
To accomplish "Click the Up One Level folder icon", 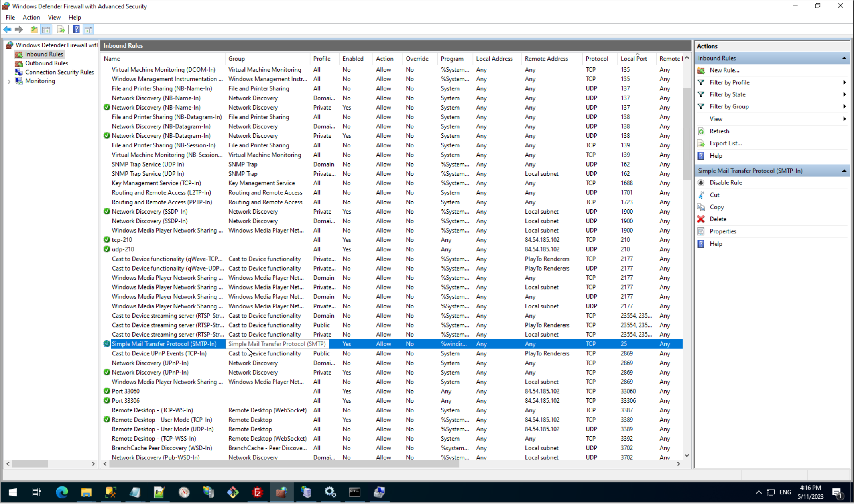I will click(x=34, y=29).
